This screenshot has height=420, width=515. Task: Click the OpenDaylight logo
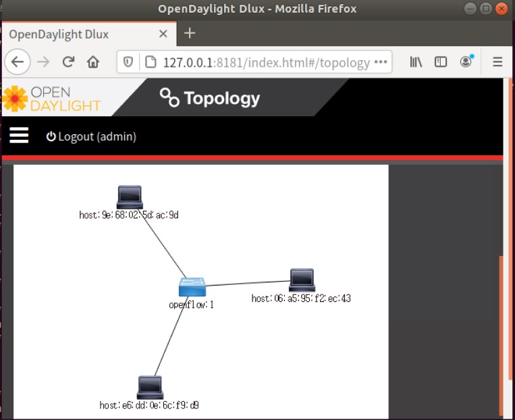51,99
